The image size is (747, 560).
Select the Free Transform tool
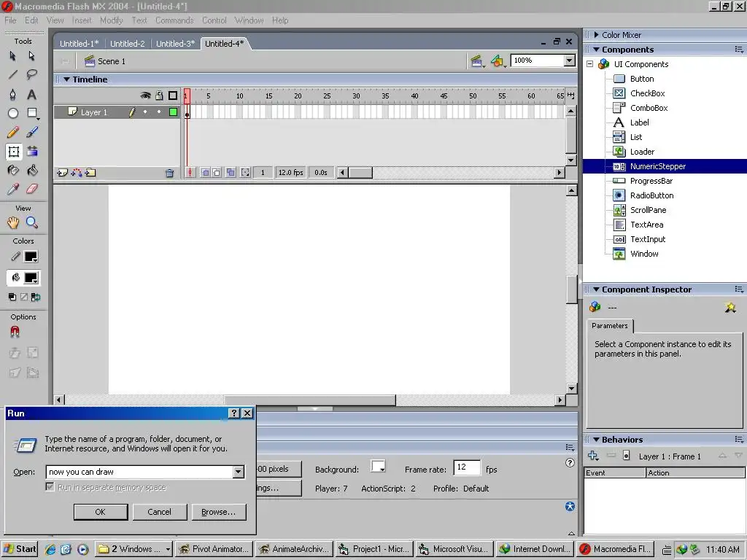(13, 152)
